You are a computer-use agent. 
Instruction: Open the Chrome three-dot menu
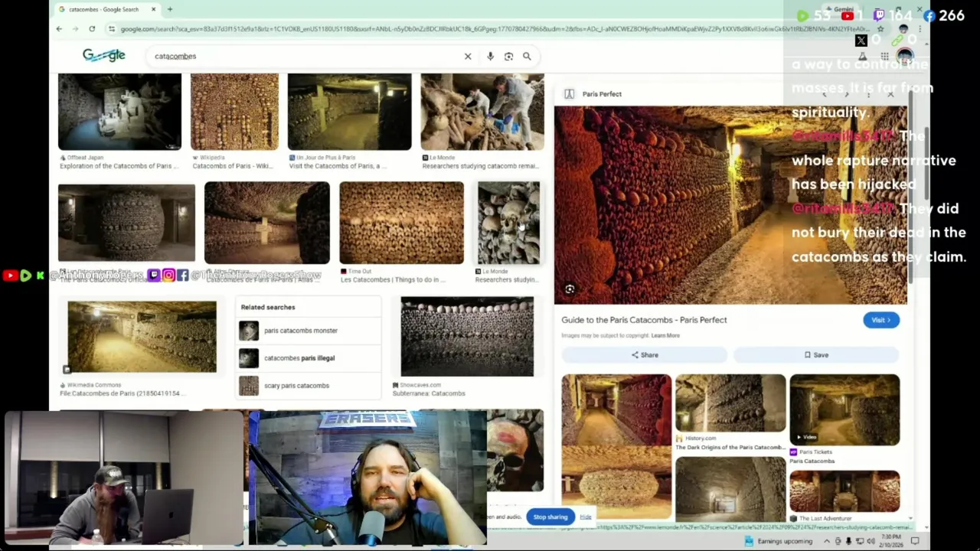(920, 29)
